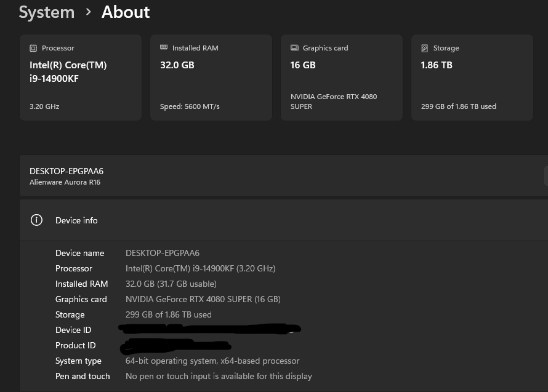The width and height of the screenshot is (548, 392).
Task: Click the System type row label
Action: click(x=78, y=361)
